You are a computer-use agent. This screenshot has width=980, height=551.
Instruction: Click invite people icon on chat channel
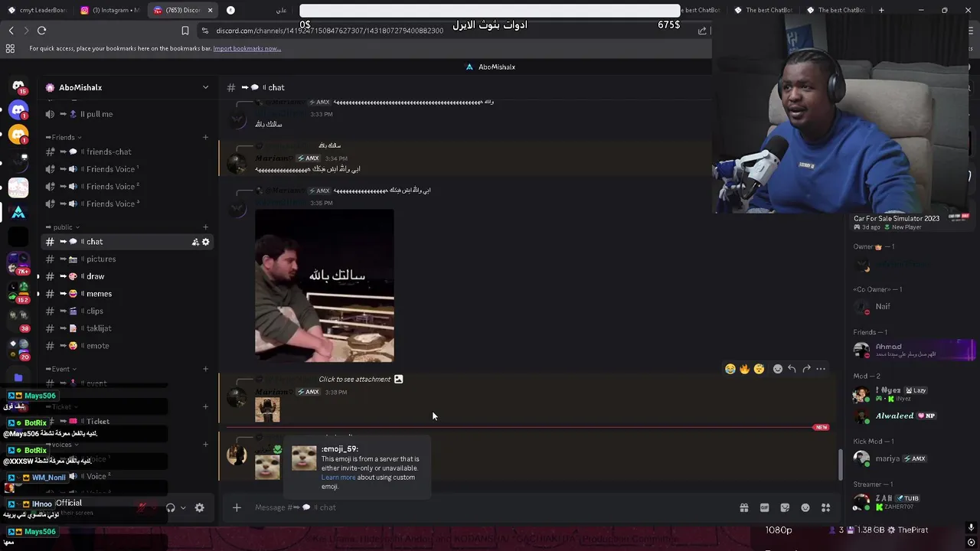(195, 242)
